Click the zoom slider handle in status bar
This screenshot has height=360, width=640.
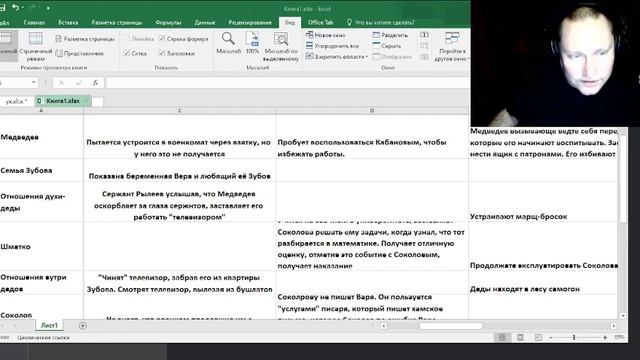(x=574, y=338)
